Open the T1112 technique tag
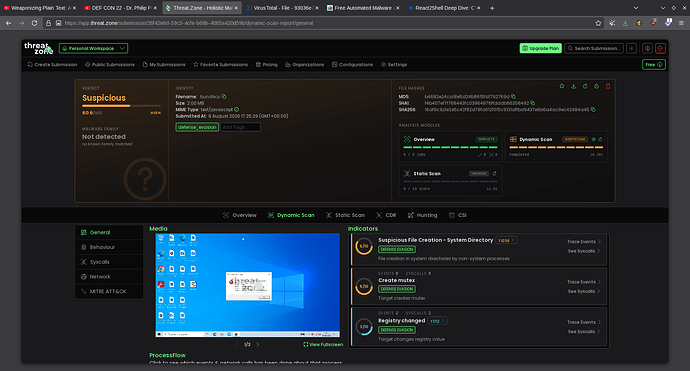Viewport: 690px width, 371px height. click(437, 321)
